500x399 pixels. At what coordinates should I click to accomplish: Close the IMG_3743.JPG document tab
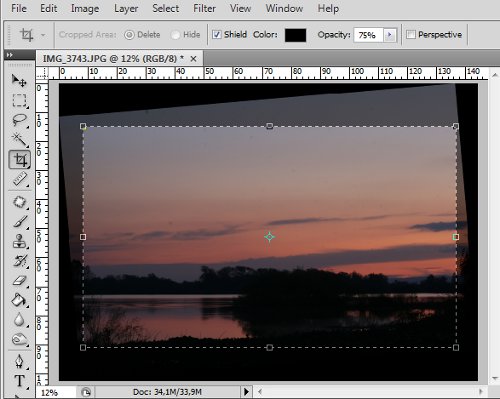click(x=193, y=59)
